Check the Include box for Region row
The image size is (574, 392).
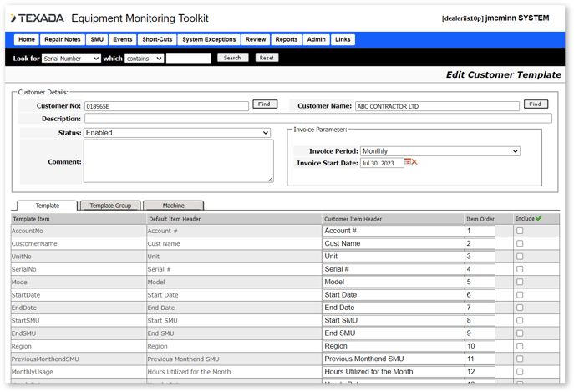[x=520, y=346]
